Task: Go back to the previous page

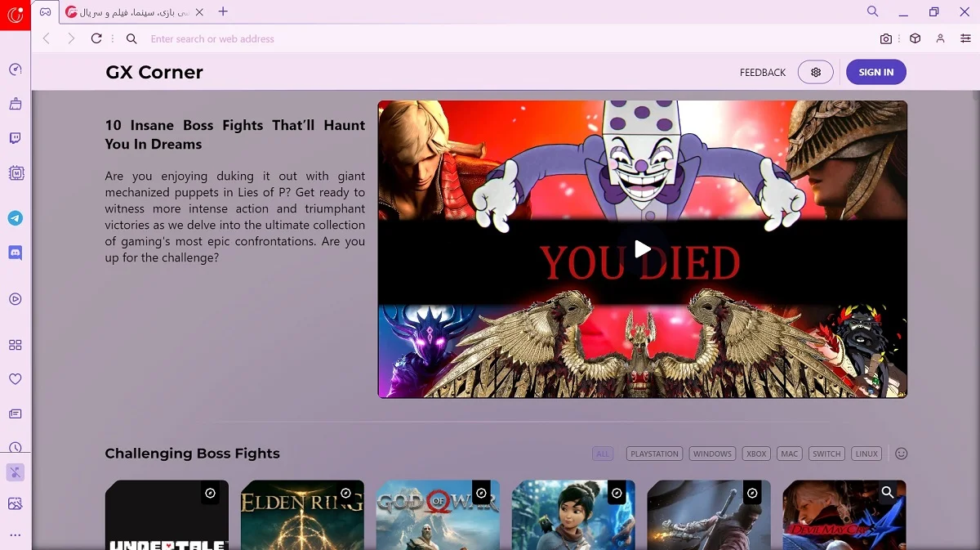Action: [x=47, y=38]
